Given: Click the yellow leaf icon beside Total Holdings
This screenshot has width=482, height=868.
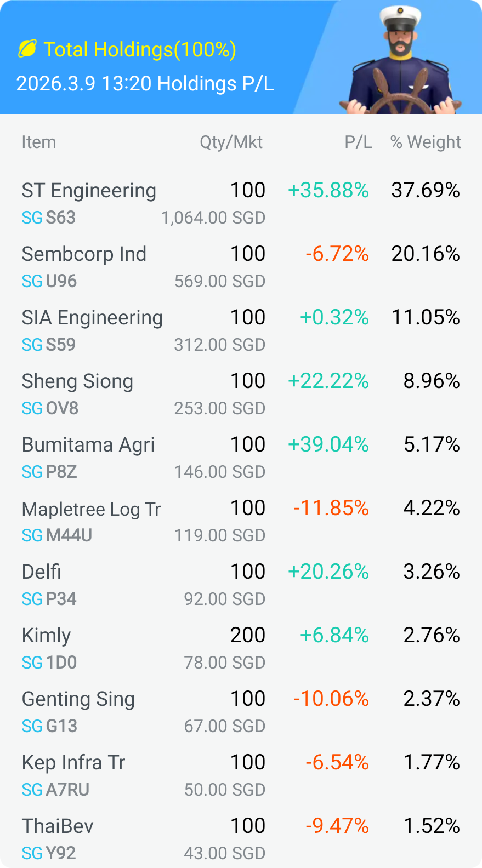Looking at the screenshot, I should pos(27,49).
